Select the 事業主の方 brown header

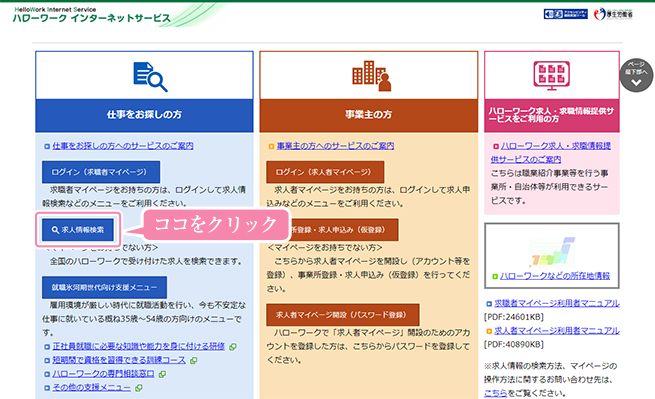[x=368, y=115]
